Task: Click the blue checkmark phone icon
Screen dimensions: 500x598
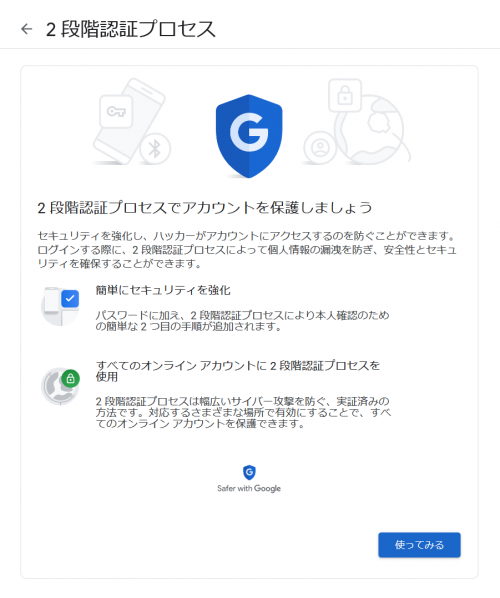Action: tap(60, 306)
